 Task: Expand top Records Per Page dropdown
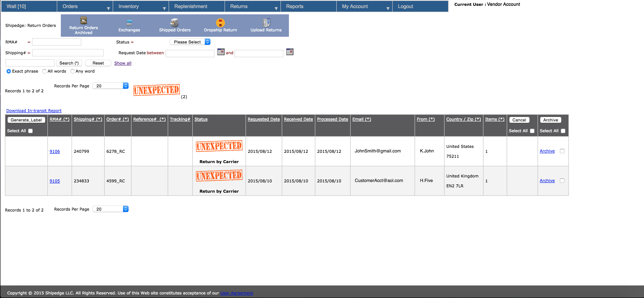click(110, 86)
